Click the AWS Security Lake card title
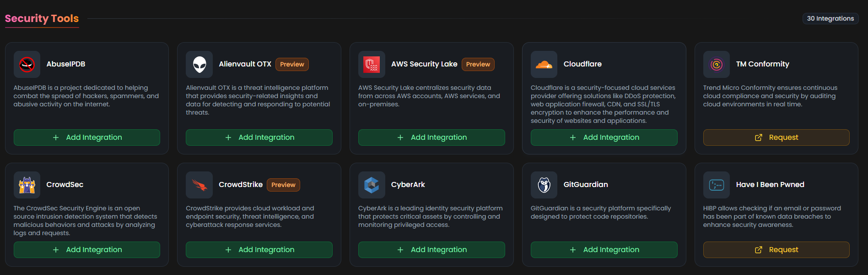This screenshot has height=275, width=868. tap(424, 64)
